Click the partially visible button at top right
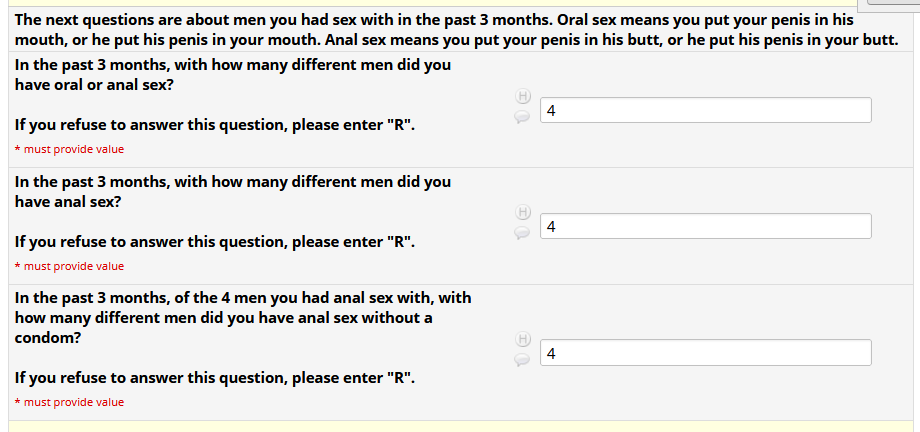Image resolution: width=920 pixels, height=432 pixels. point(892,3)
